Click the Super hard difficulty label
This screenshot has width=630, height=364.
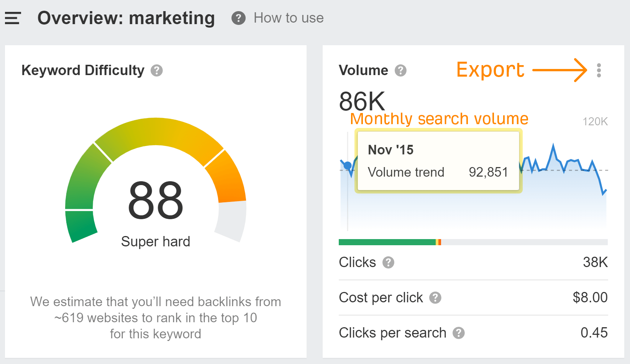[156, 241]
